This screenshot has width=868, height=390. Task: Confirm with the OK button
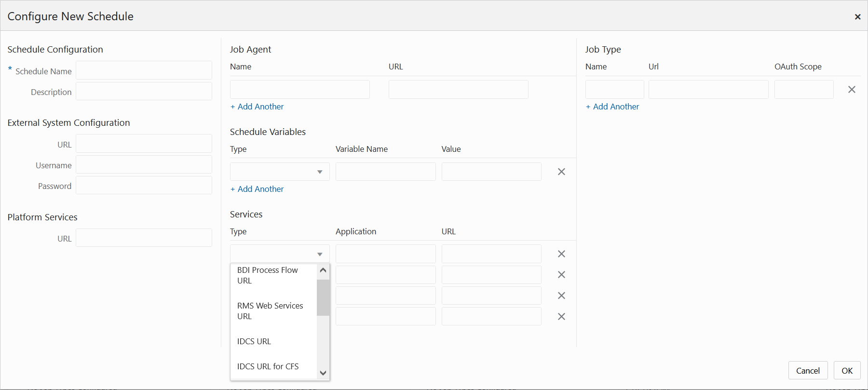tap(847, 371)
